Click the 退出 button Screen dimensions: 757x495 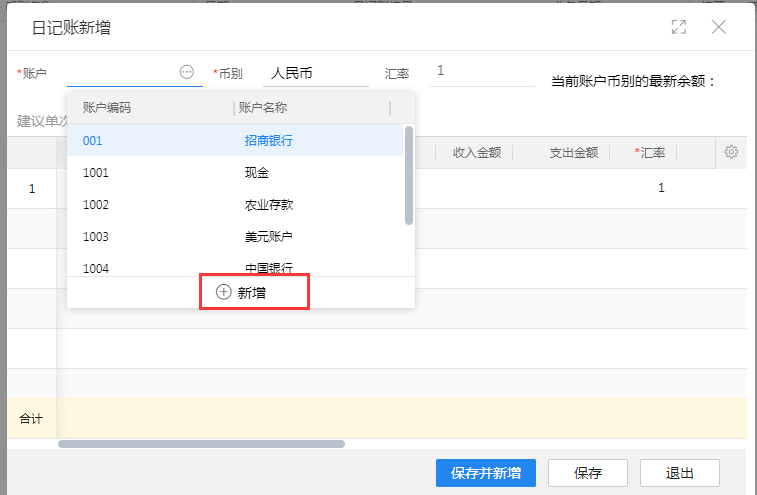tap(679, 473)
